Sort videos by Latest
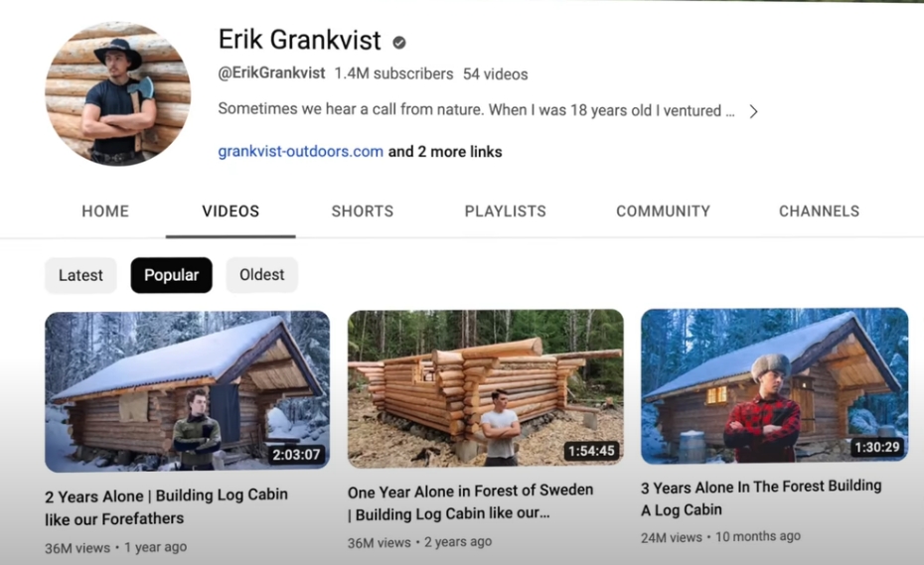 [80, 275]
